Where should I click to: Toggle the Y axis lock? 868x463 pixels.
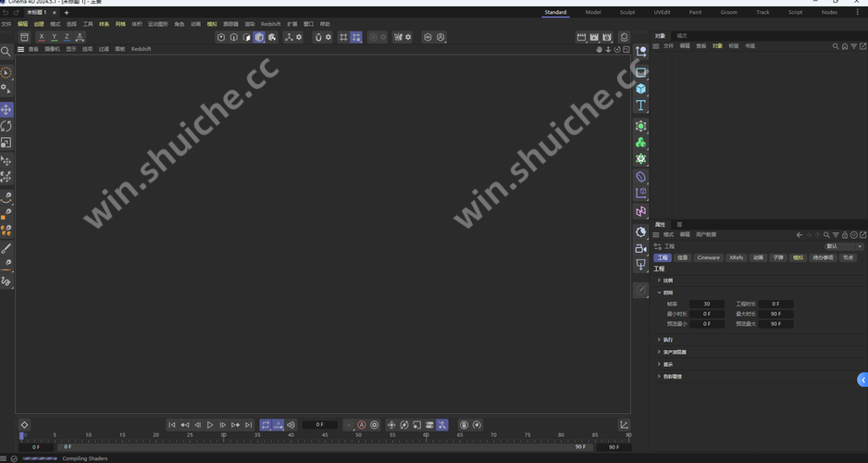click(54, 37)
